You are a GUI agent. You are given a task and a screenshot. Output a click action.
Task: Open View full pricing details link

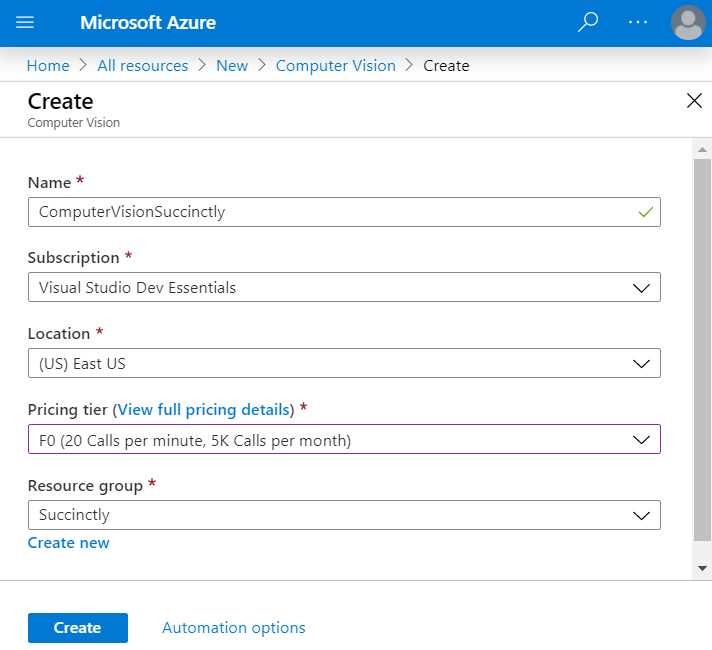click(203, 410)
